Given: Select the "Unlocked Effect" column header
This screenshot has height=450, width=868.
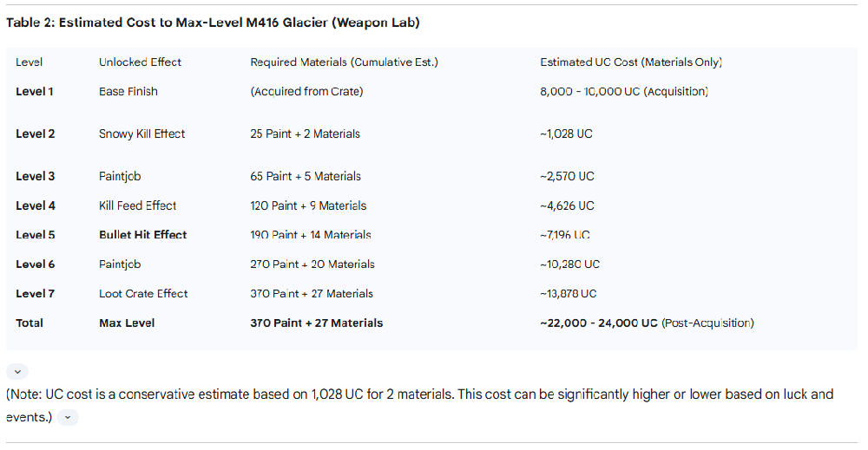Looking at the screenshot, I should click(x=139, y=62).
